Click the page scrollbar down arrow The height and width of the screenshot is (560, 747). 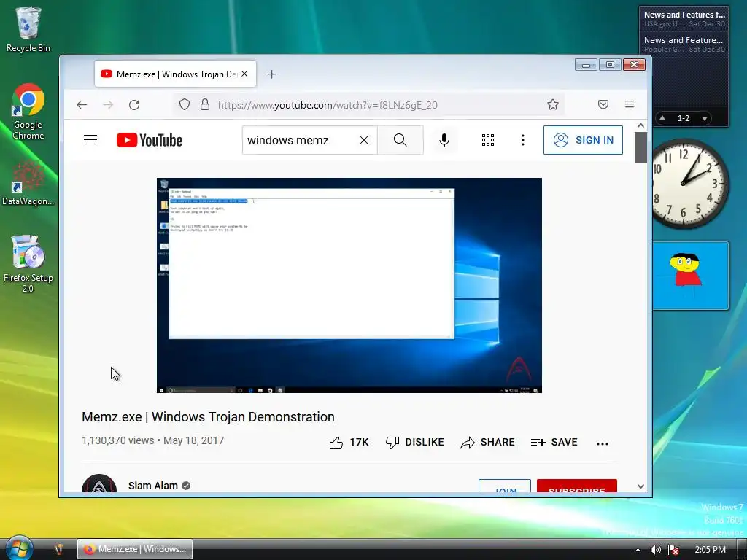[640, 486]
